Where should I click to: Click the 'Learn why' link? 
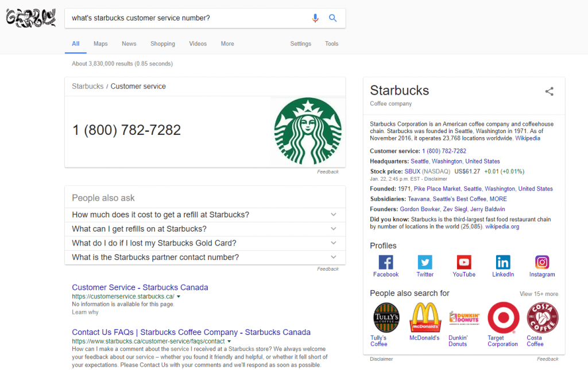85,312
